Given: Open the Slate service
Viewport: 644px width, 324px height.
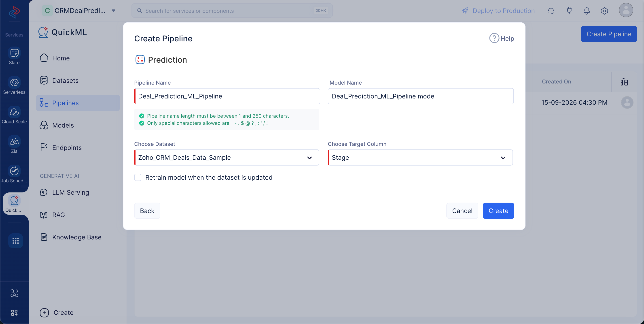Looking at the screenshot, I should pyautogui.click(x=14, y=56).
